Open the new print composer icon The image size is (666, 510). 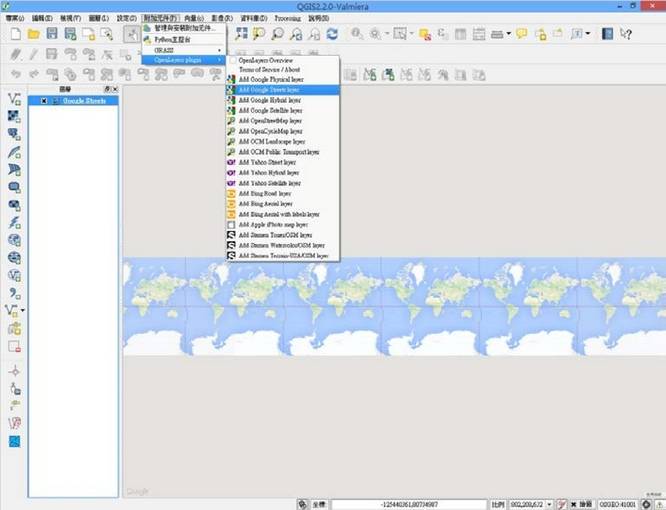click(x=88, y=34)
